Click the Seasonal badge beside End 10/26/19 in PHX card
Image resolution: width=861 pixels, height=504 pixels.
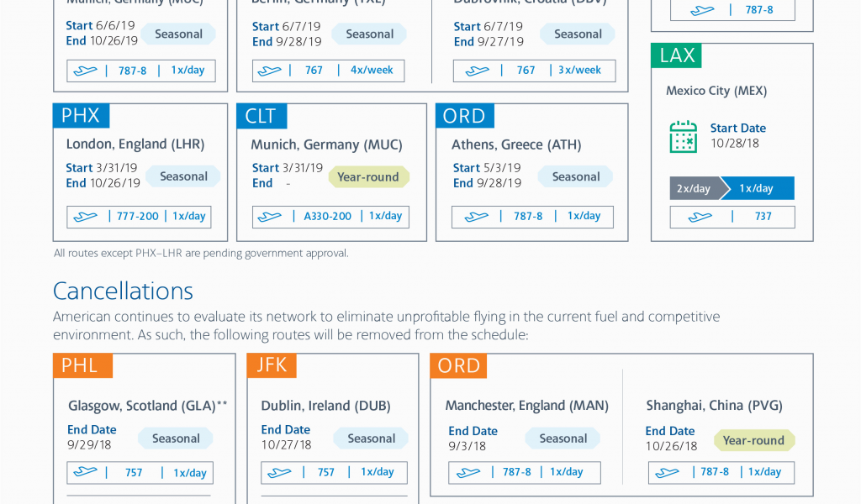click(183, 176)
